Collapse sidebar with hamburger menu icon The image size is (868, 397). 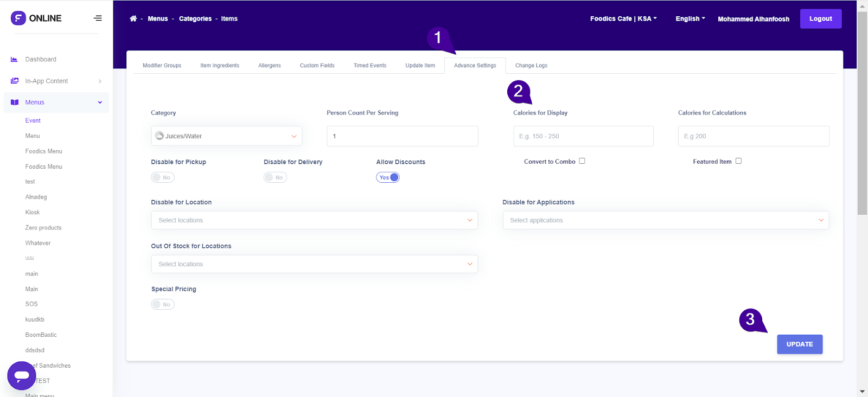click(x=98, y=18)
